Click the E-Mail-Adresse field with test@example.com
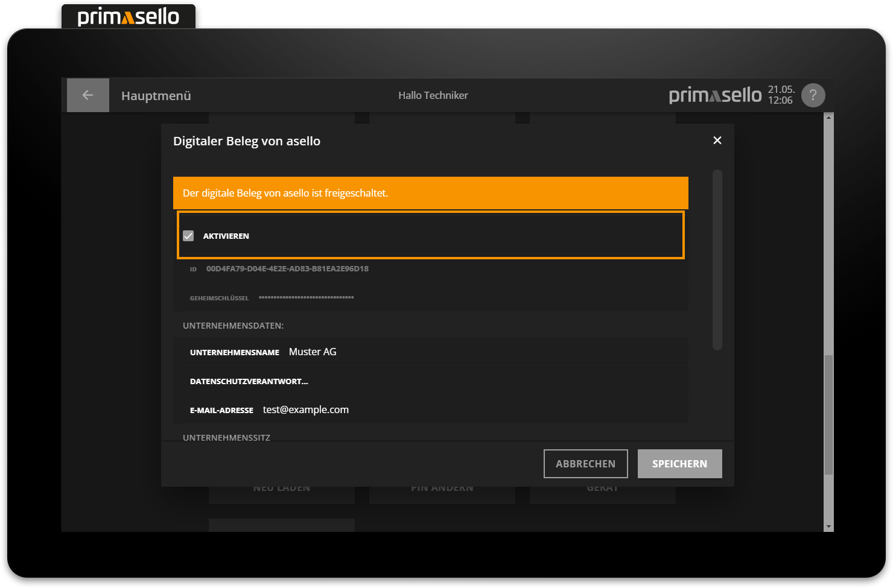This screenshot has height=588, width=893. [305, 409]
